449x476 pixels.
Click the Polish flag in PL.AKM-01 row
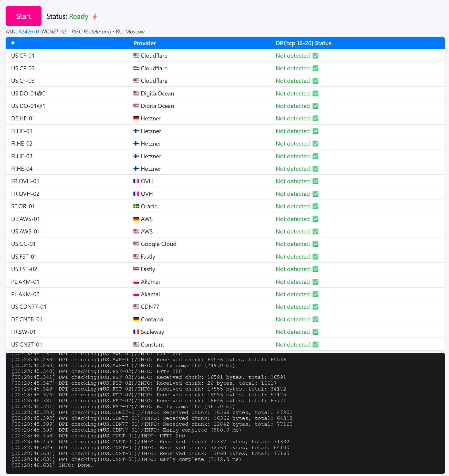[x=136, y=282]
